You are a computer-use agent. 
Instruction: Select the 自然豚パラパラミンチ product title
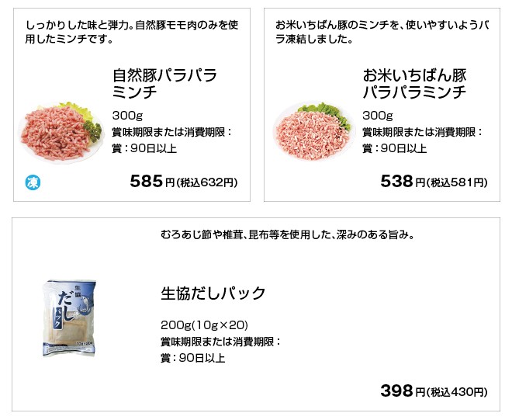[164, 84]
